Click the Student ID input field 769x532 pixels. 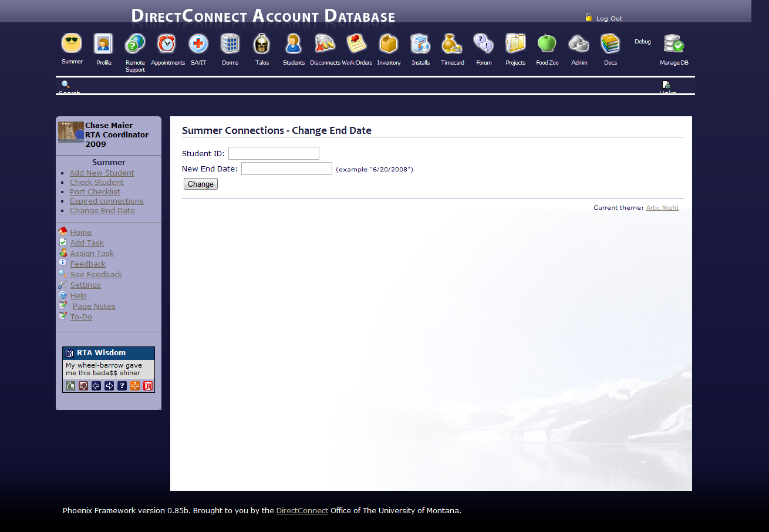pyautogui.click(x=274, y=153)
